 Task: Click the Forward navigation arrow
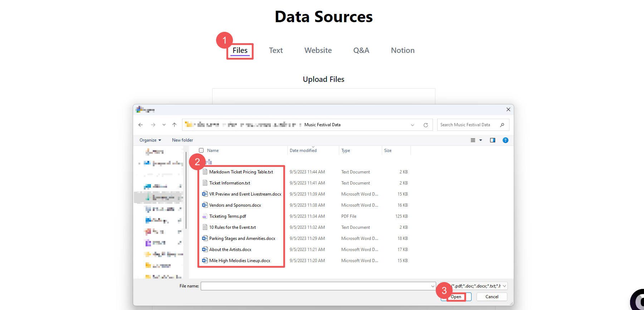tap(153, 125)
